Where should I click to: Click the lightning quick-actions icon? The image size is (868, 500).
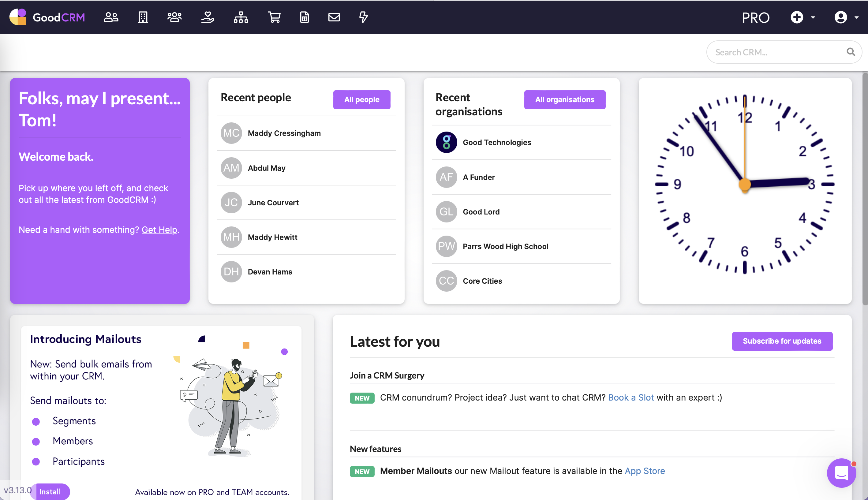[x=364, y=17]
